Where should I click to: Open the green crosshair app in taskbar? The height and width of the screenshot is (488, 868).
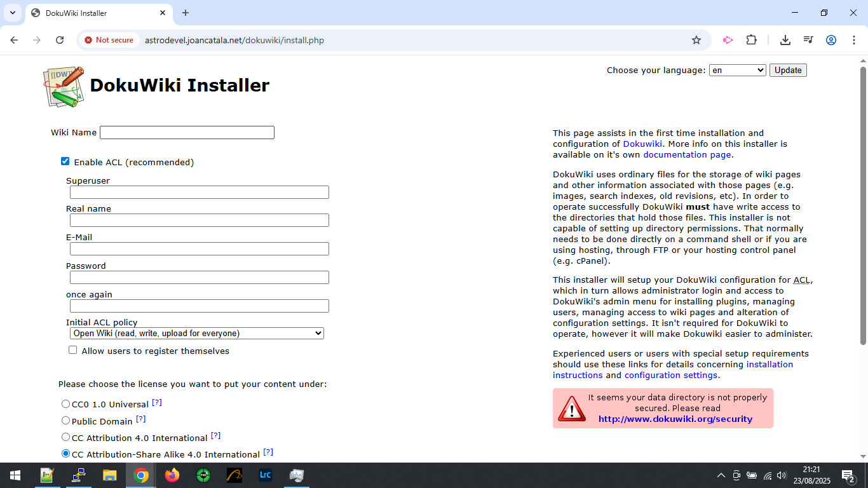(x=203, y=475)
